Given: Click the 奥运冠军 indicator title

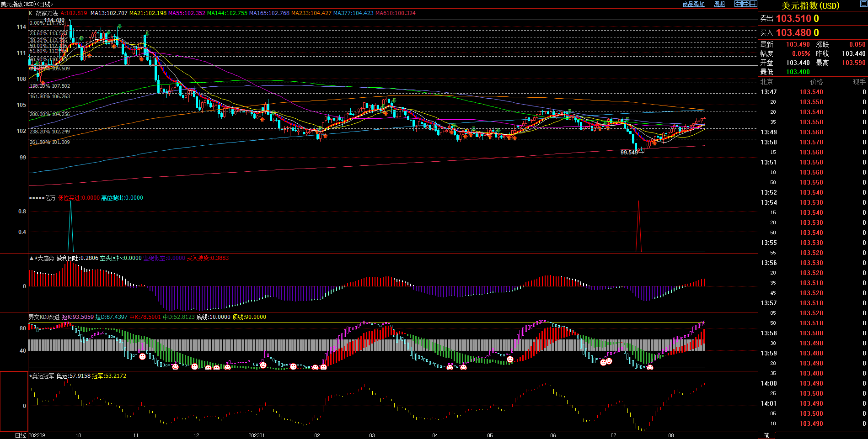Looking at the screenshot, I should pos(43,376).
